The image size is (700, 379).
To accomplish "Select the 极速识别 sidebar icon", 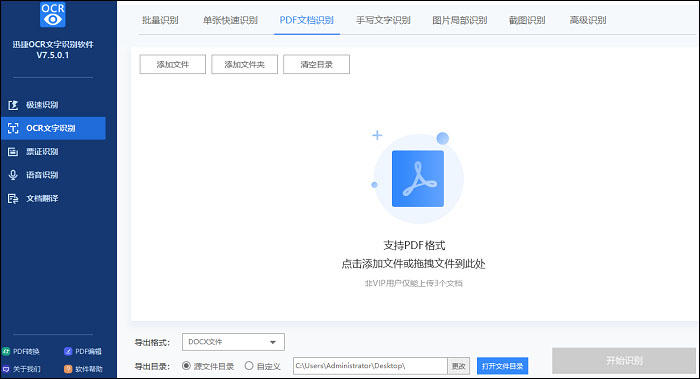I will pyautogui.click(x=13, y=105).
